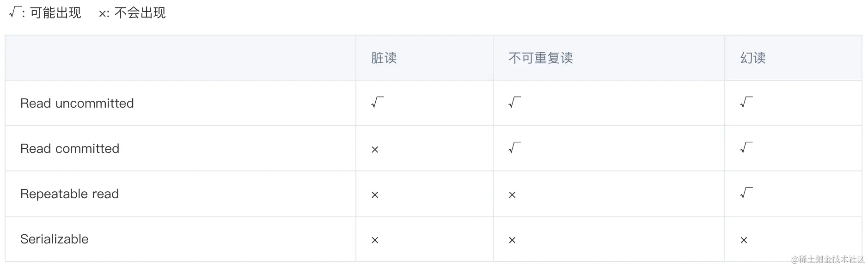The width and height of the screenshot is (868, 267).
Task: Select the Read committed row label
Action: (70, 148)
